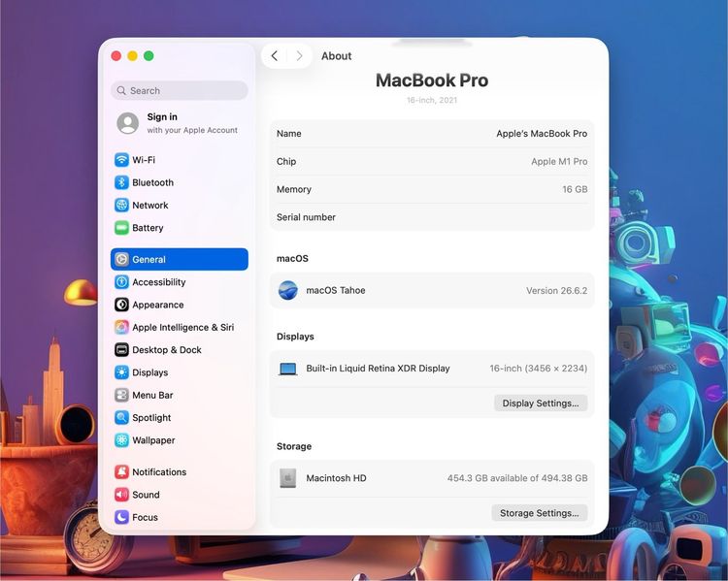
Task: Click the Desktop & Dock icon
Action: point(121,350)
